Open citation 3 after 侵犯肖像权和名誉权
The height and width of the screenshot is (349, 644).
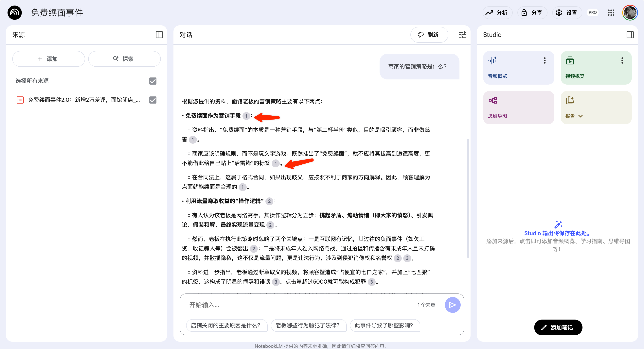tap(407, 258)
